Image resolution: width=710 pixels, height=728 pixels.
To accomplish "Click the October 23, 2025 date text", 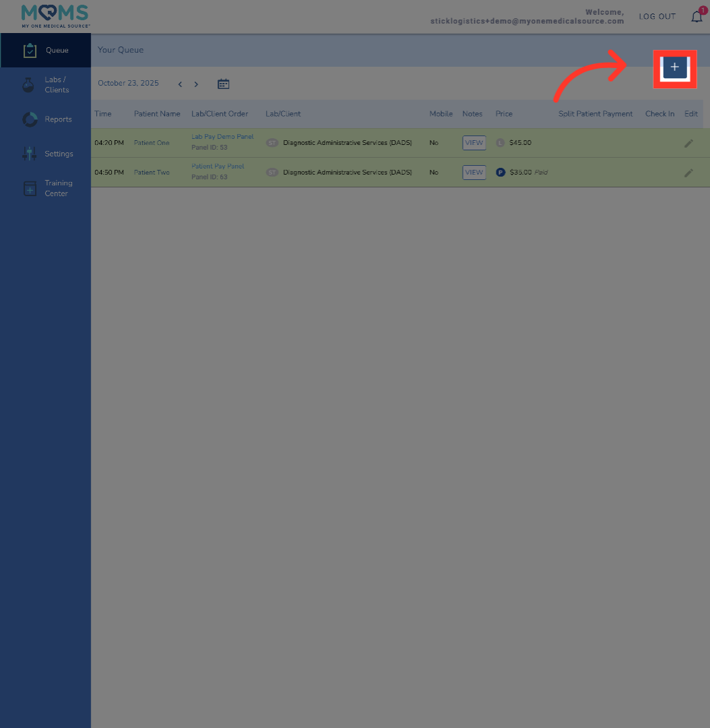I will pyautogui.click(x=128, y=83).
